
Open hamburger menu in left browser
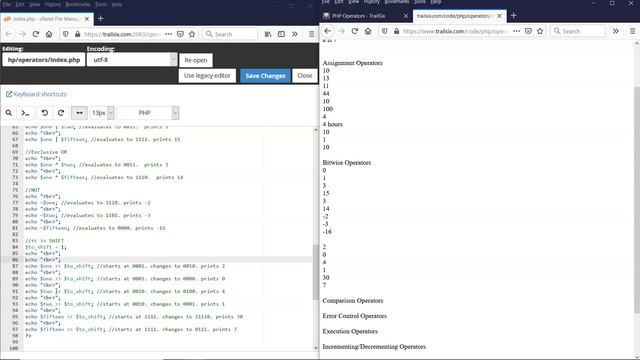point(311,34)
